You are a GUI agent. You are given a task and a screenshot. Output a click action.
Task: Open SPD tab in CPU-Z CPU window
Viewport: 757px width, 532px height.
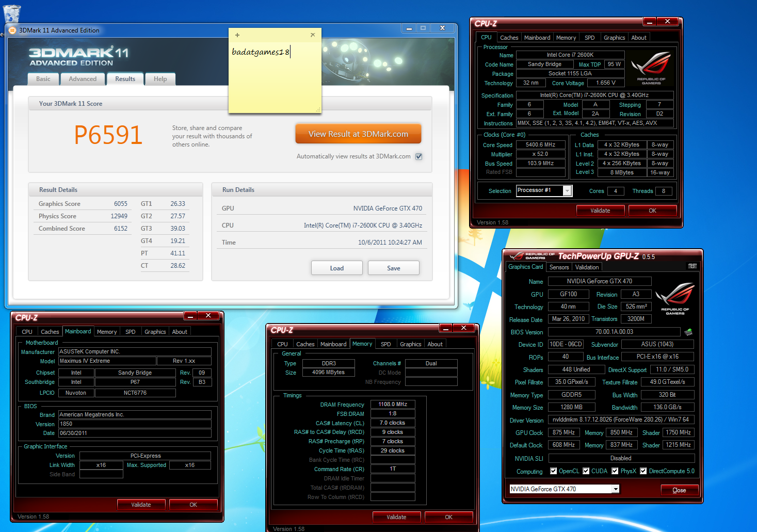coord(589,38)
